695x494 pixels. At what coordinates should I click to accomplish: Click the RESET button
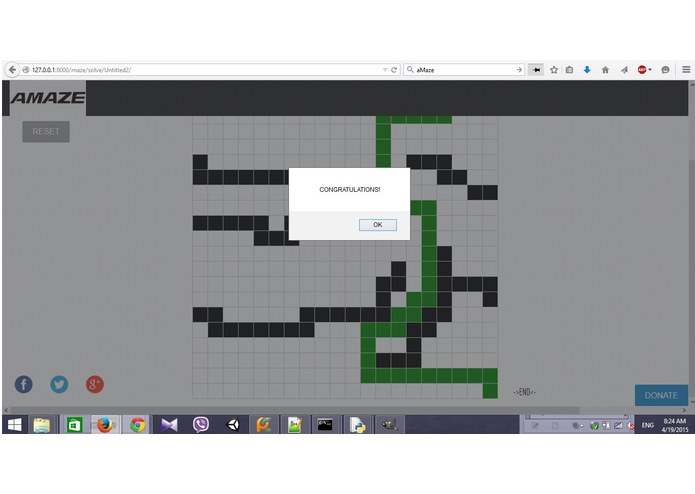(46, 132)
